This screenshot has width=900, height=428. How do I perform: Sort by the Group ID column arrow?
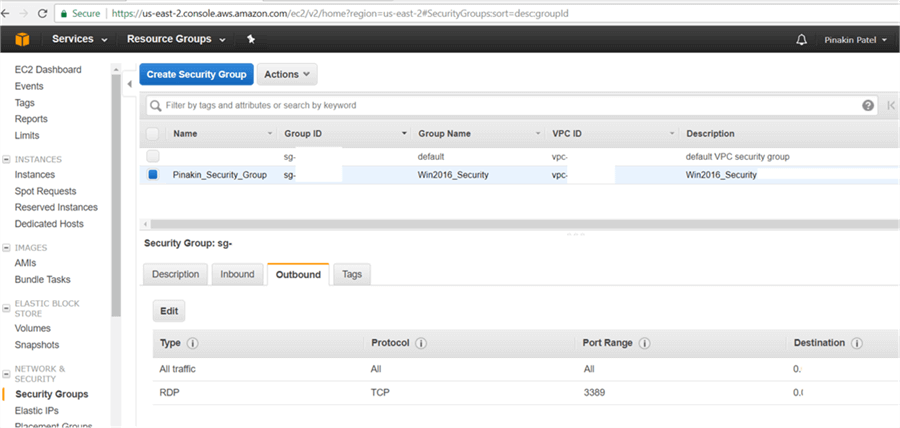click(x=404, y=134)
